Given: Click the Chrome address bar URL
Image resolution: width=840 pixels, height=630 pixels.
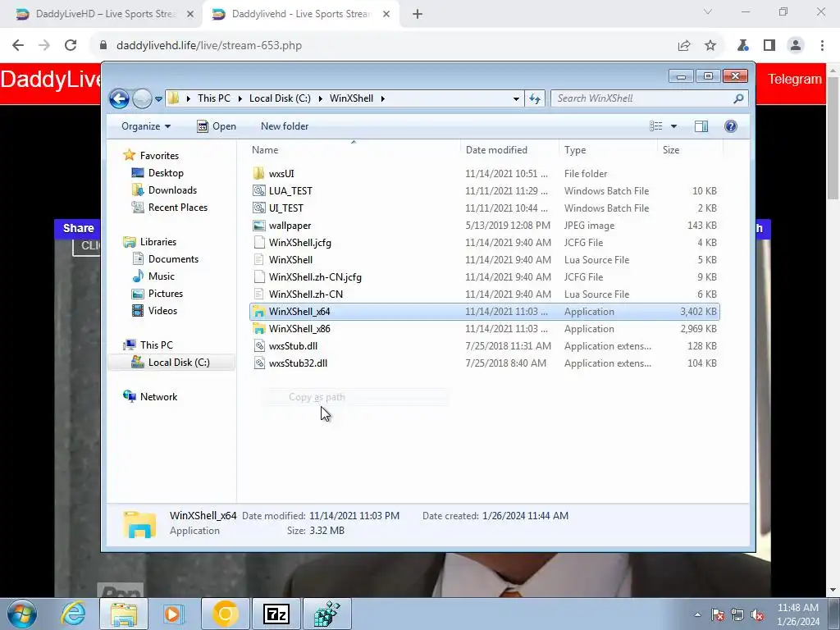Looking at the screenshot, I should pyautogui.click(x=209, y=46).
